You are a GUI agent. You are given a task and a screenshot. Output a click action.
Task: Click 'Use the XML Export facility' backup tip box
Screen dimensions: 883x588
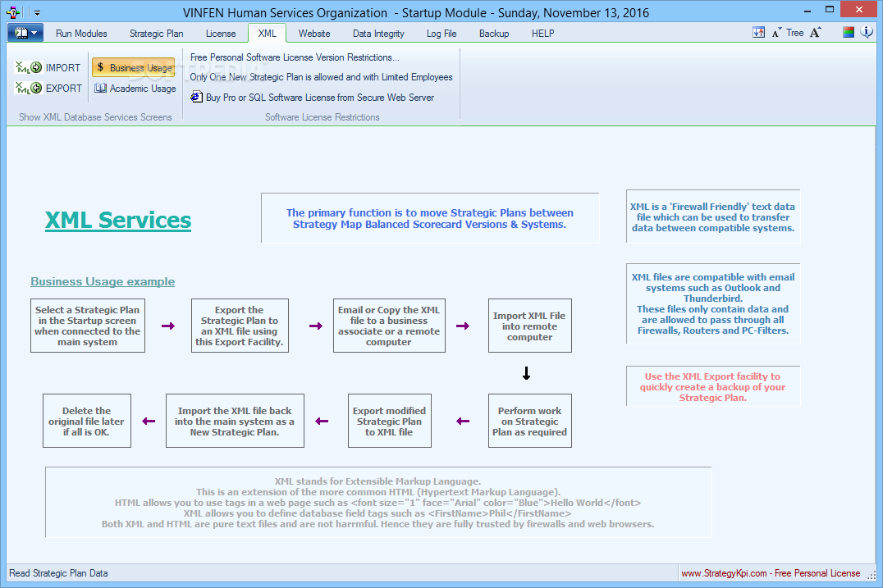(713, 386)
